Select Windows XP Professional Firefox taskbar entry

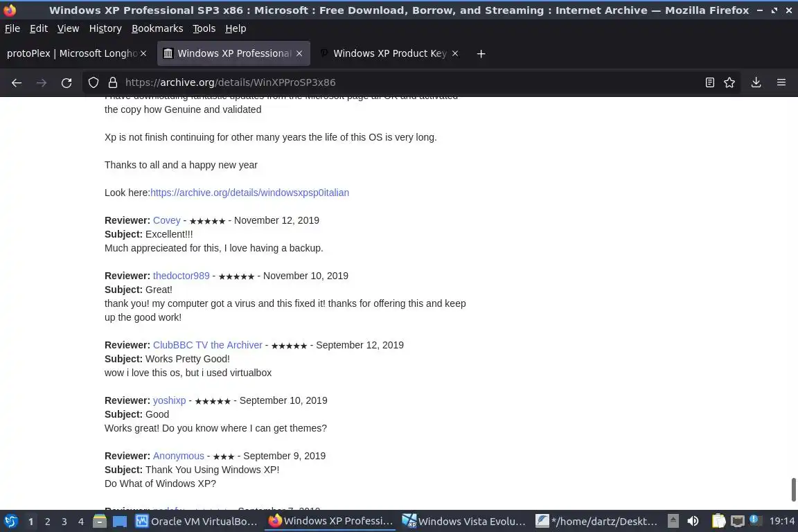point(330,522)
